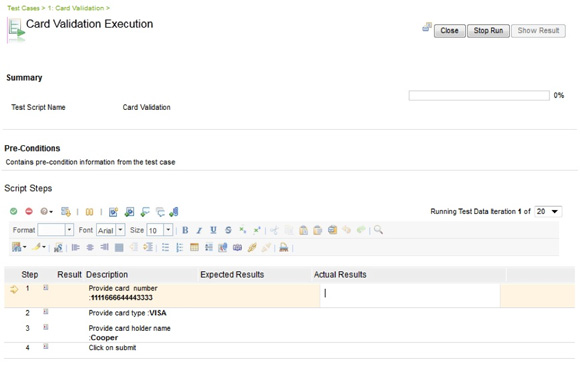
Task: Increase indent
Action: click(148, 247)
